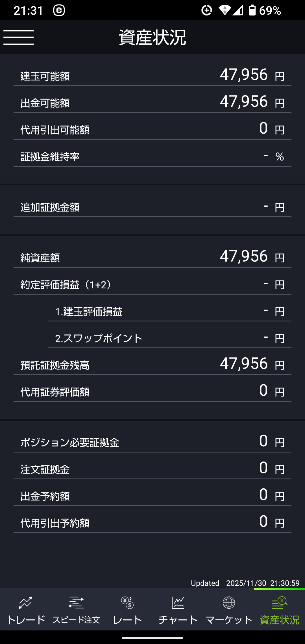This screenshot has height=644, width=305.
Task: Tap the battery status icon
Action: [252, 10]
